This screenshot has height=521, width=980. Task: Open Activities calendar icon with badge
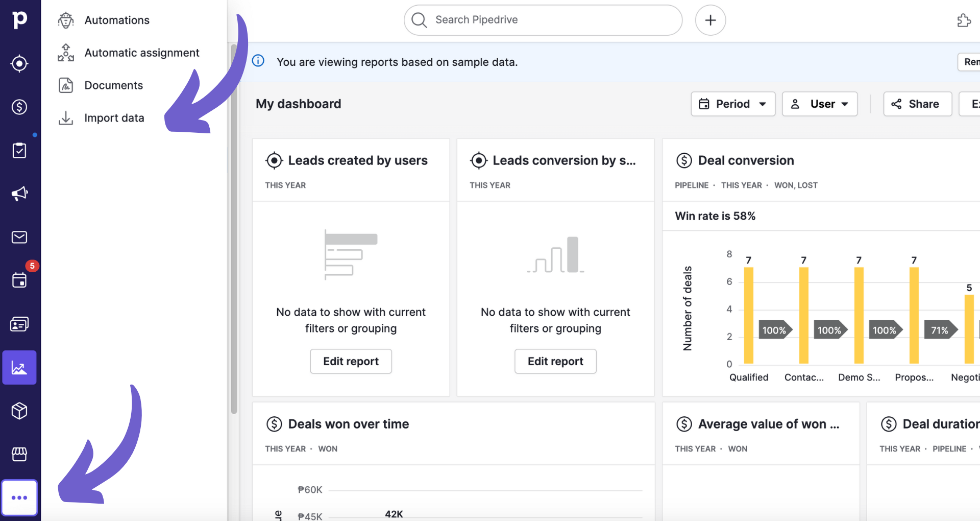pos(19,280)
